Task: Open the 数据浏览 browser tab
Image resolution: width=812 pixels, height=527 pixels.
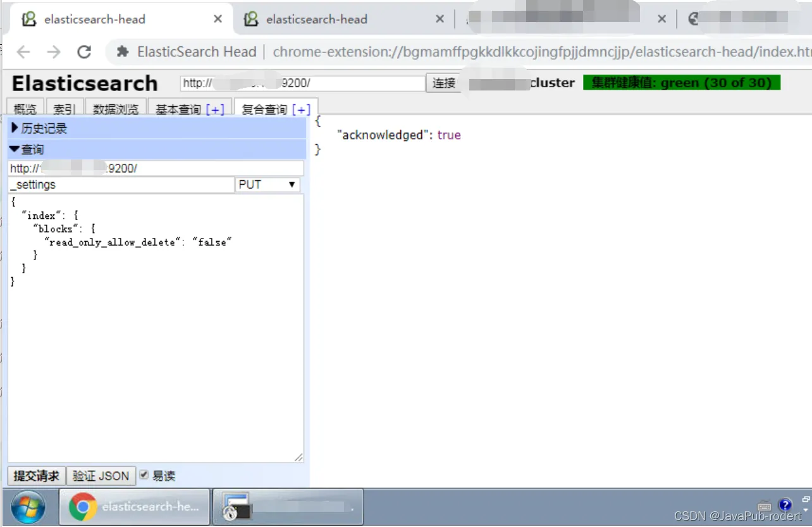Action: [116, 109]
